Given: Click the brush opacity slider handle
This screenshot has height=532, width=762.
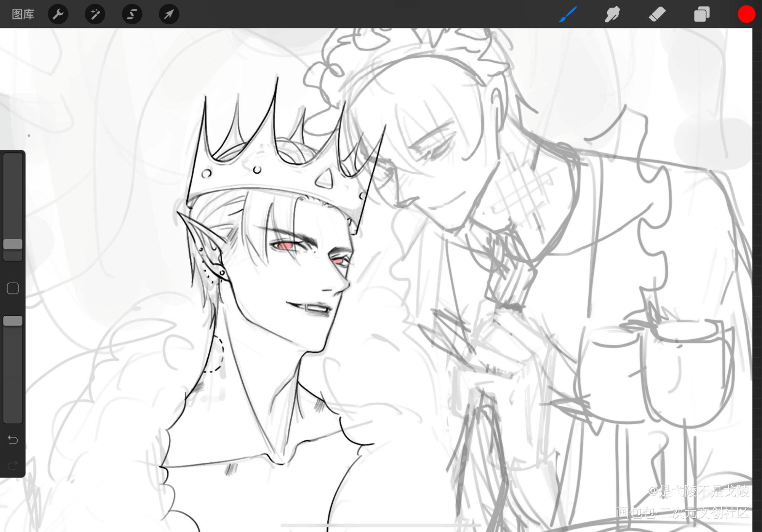Looking at the screenshot, I should click(13, 321).
